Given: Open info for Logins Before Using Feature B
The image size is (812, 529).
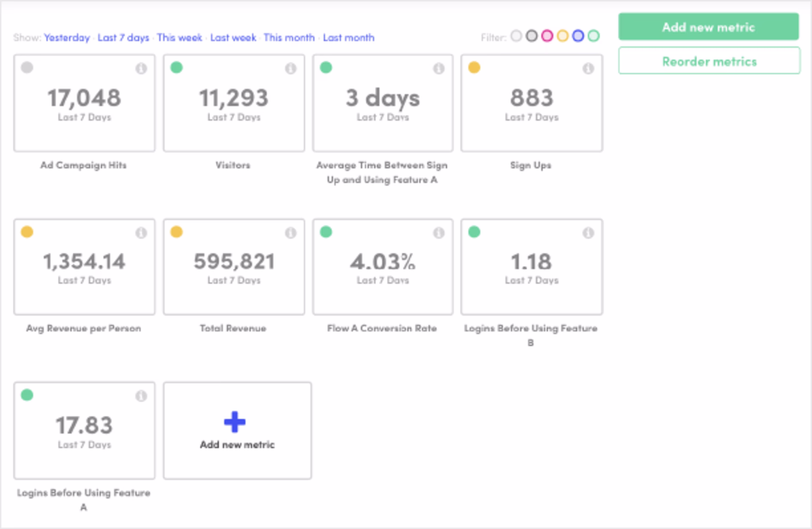Looking at the screenshot, I should (588, 233).
